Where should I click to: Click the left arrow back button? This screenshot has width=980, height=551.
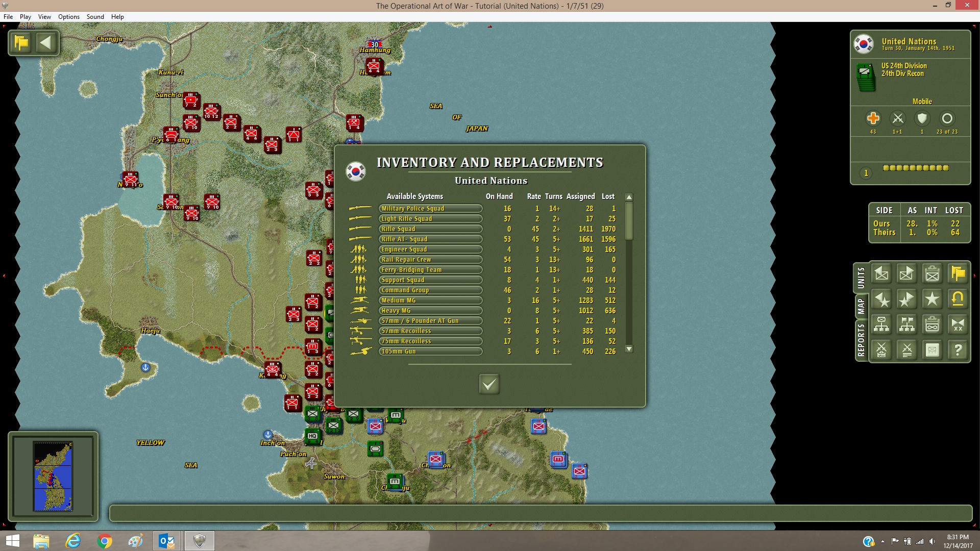pyautogui.click(x=46, y=42)
